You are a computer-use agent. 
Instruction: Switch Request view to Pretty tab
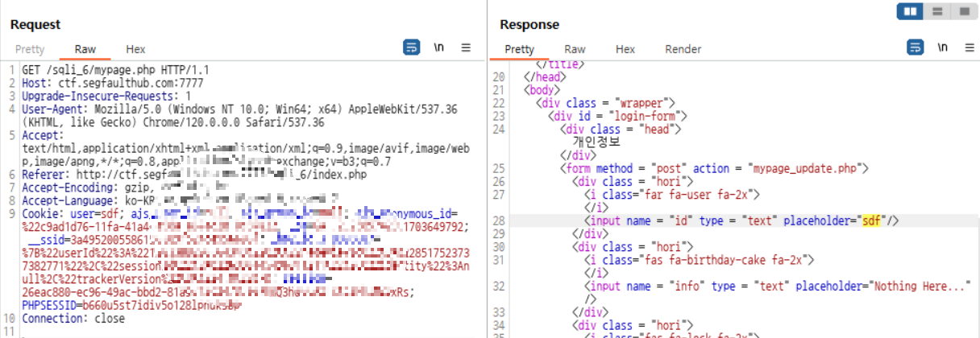click(x=30, y=49)
